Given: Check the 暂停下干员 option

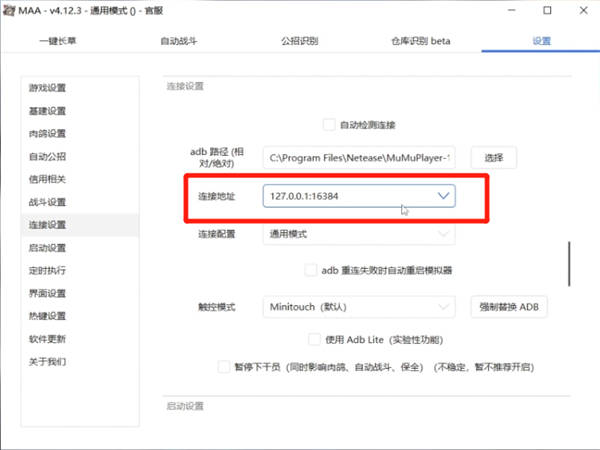Looking at the screenshot, I should [x=224, y=367].
